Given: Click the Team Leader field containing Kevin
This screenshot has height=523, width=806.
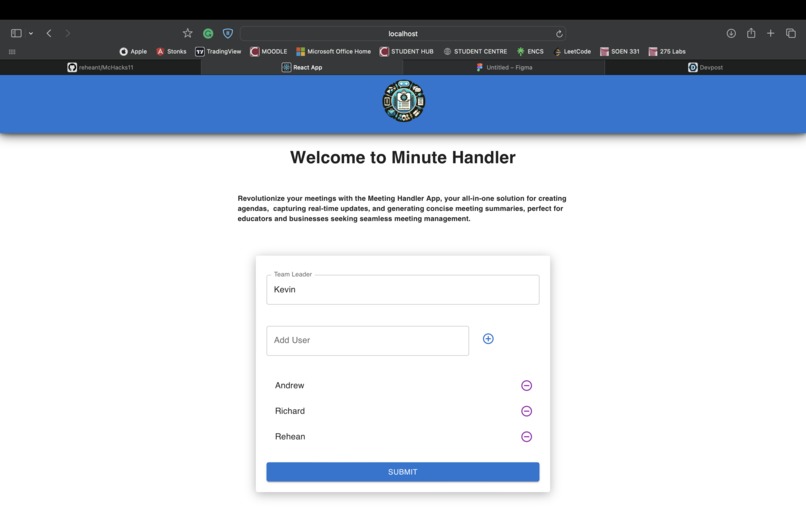Looking at the screenshot, I should (x=402, y=290).
